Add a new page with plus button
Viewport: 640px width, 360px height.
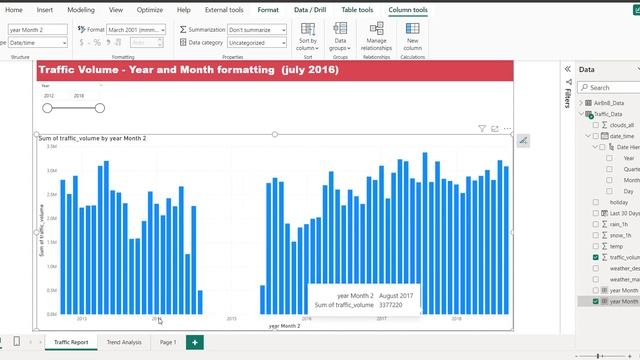point(195,342)
